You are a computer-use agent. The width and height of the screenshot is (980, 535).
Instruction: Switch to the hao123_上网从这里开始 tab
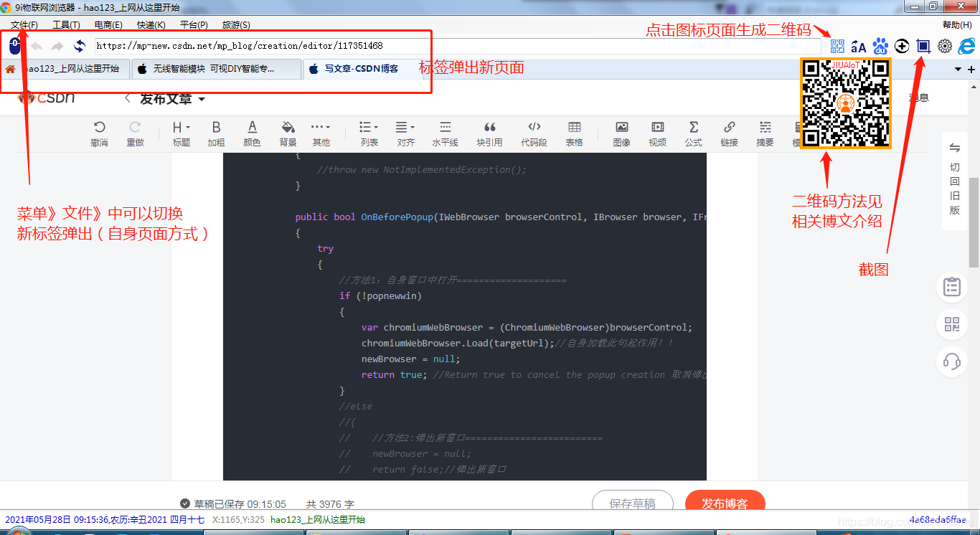pyautogui.click(x=65, y=69)
